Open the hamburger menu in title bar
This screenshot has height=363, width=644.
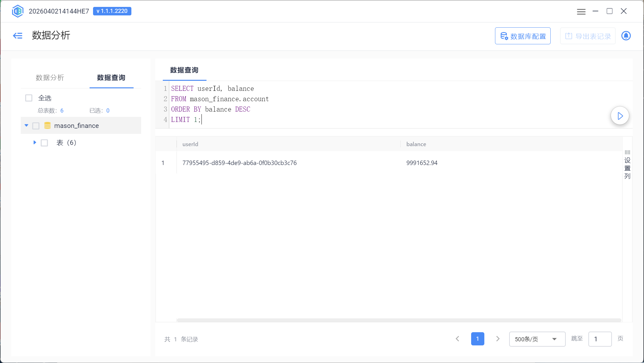coord(581,11)
